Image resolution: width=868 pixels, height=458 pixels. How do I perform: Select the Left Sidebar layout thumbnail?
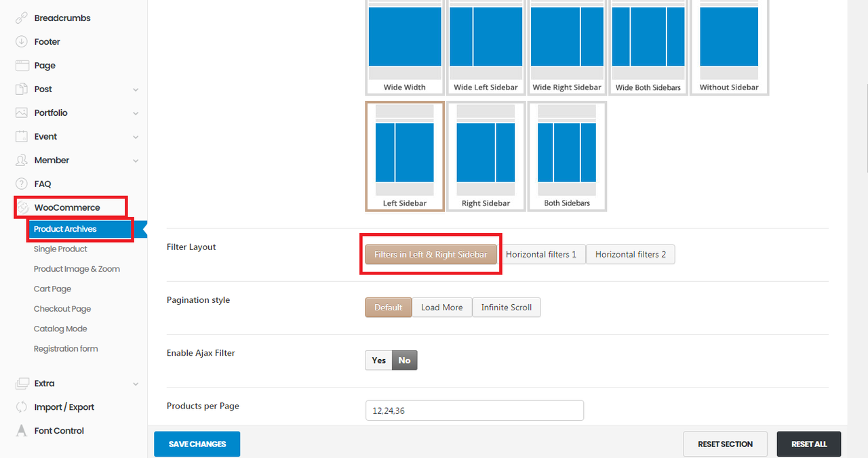click(405, 157)
